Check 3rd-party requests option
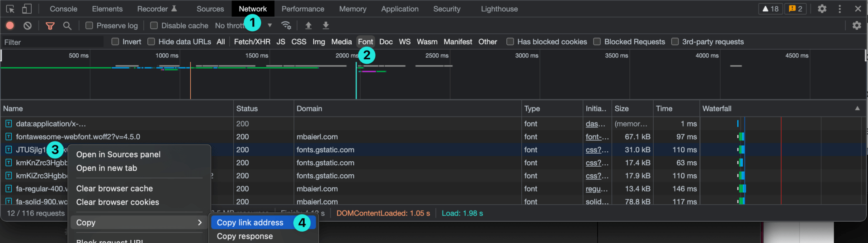This screenshot has width=868, height=243. 675,42
